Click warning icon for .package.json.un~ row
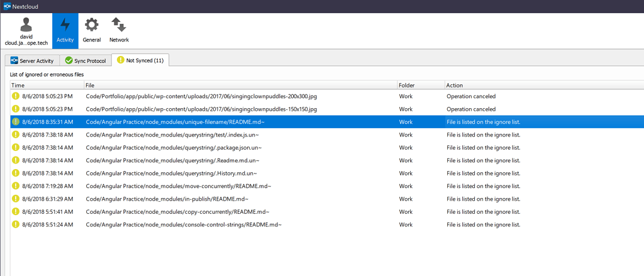644x276 pixels. (16, 147)
